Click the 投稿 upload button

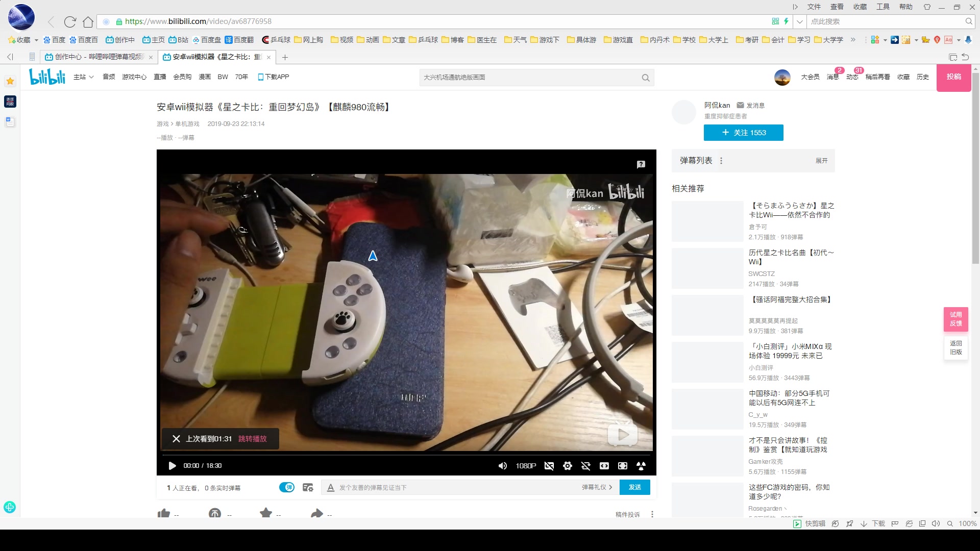(954, 77)
